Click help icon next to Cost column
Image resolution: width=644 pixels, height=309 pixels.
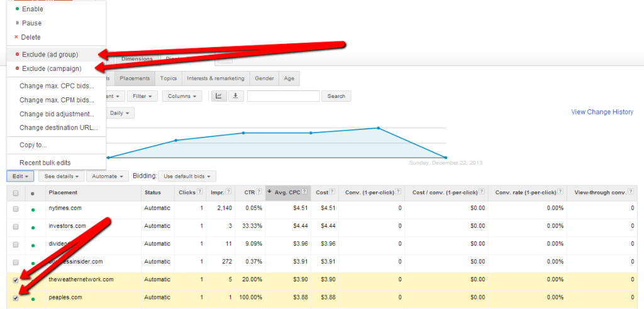pyautogui.click(x=332, y=192)
